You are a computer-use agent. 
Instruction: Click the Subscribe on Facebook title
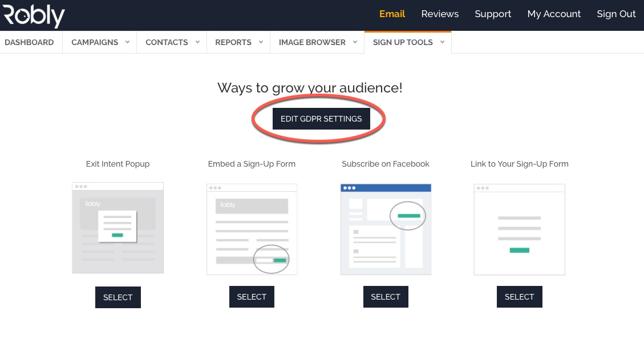click(386, 164)
